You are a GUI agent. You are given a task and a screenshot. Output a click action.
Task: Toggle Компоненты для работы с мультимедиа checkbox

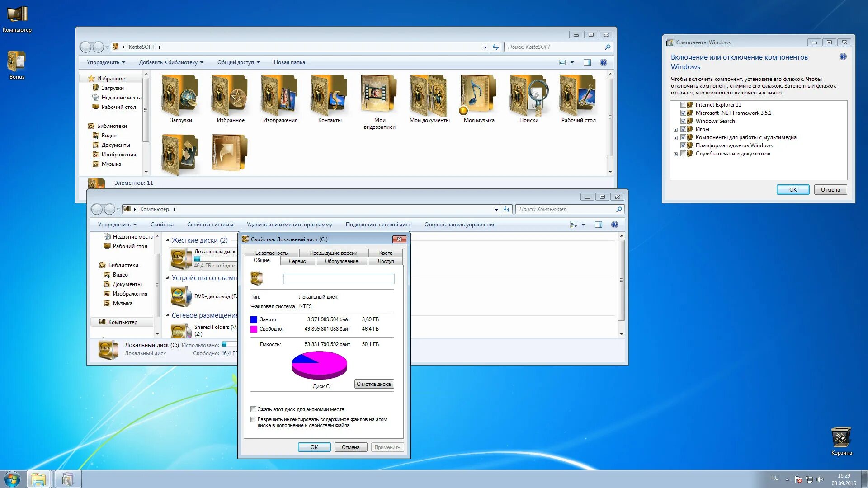click(683, 137)
